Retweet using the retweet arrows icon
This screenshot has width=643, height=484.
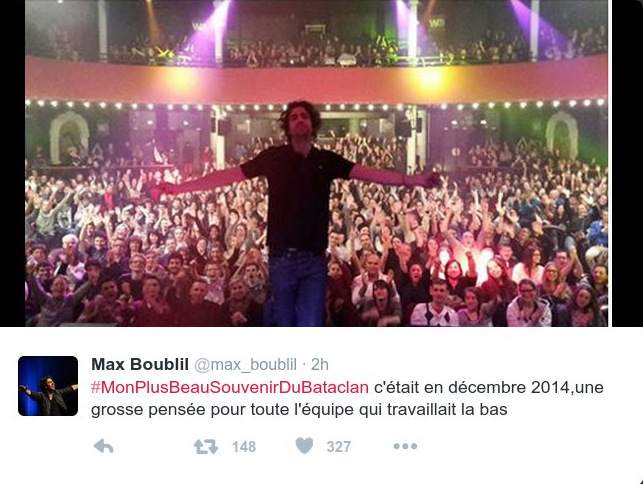205,447
